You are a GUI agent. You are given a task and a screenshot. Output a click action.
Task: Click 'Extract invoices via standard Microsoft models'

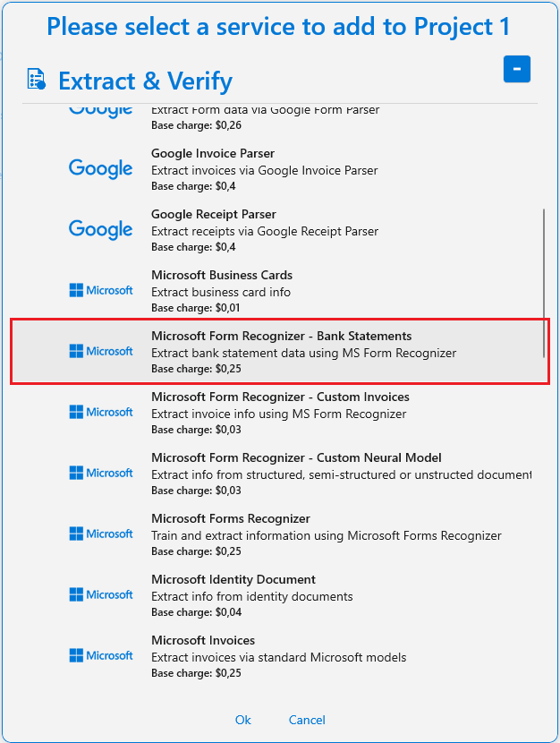click(x=278, y=657)
